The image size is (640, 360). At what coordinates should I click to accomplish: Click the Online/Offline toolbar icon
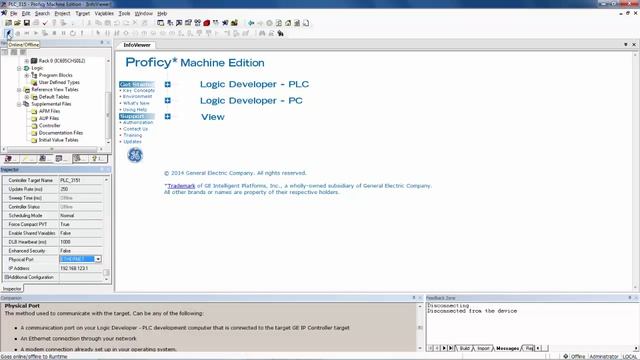pos(8,33)
